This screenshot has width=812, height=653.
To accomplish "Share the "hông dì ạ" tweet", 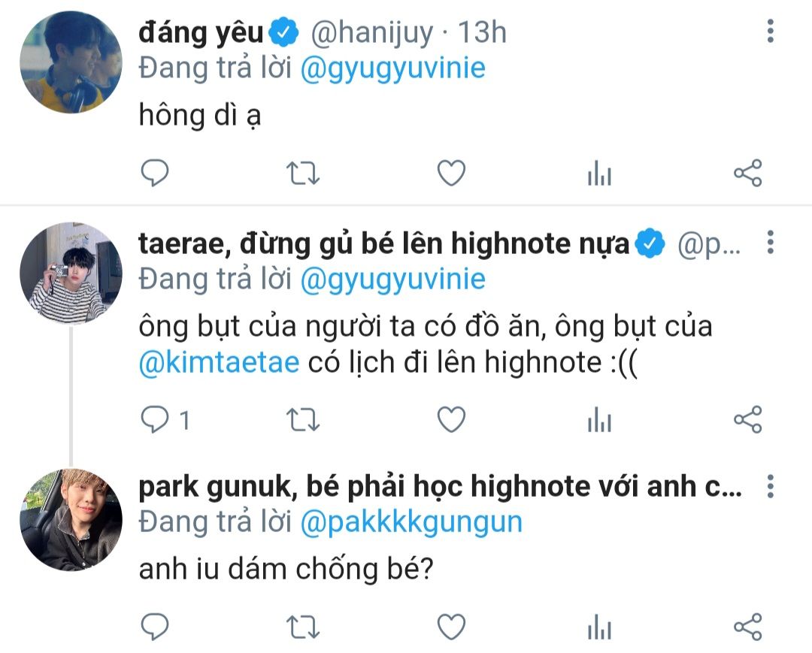I will tap(748, 173).
